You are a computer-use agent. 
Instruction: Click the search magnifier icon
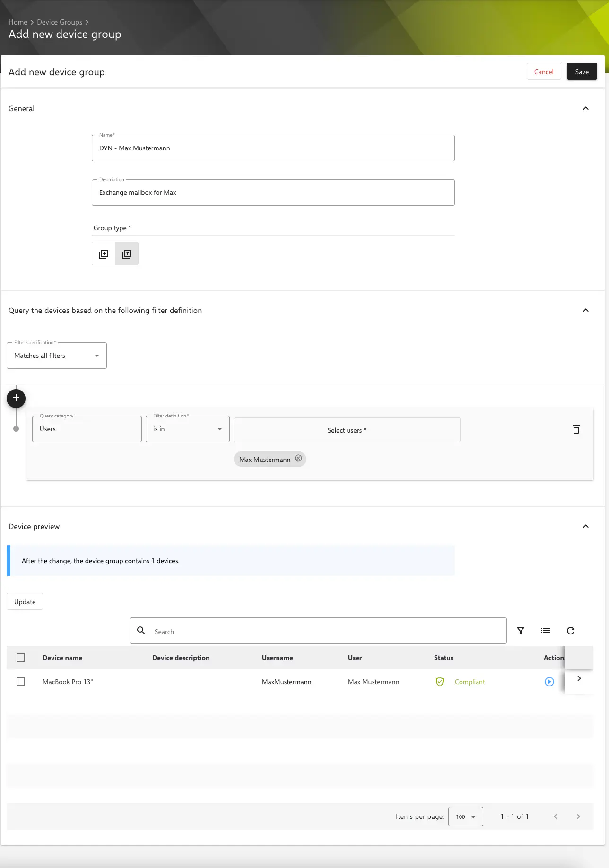tap(141, 631)
